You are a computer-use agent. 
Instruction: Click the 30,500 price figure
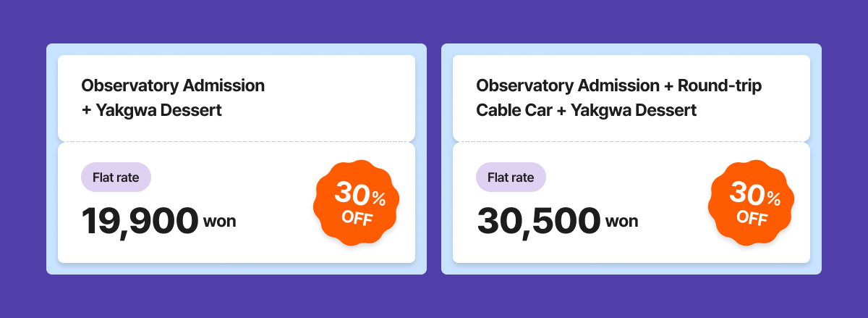coord(538,221)
